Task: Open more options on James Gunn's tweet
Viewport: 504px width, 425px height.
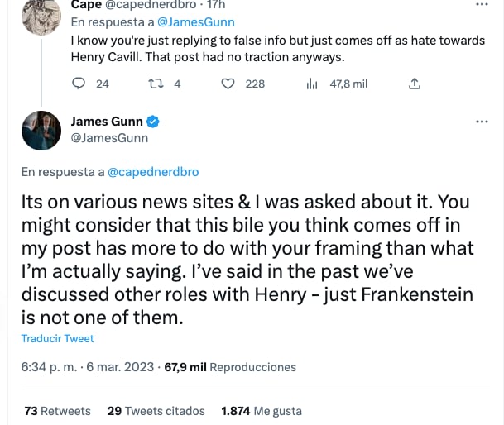Action: [482, 122]
